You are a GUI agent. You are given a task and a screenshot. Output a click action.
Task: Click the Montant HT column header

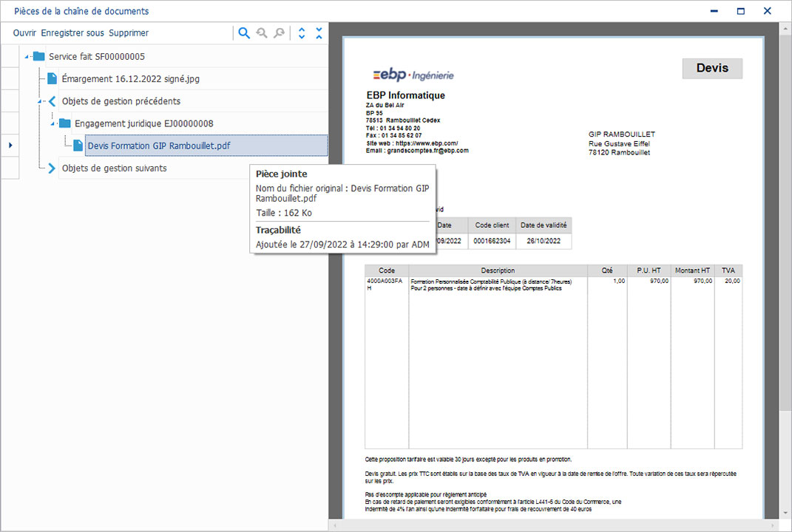[692, 270]
